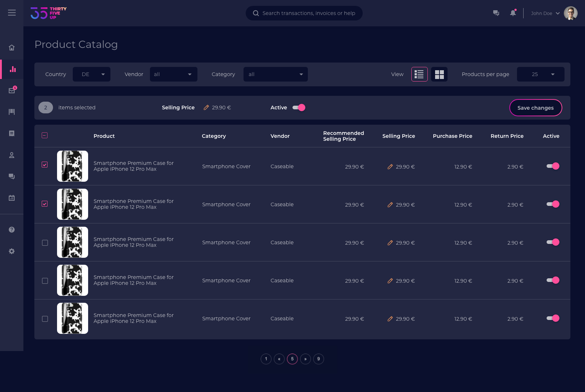Open the third product's cow-print thumbnail

tap(72, 242)
